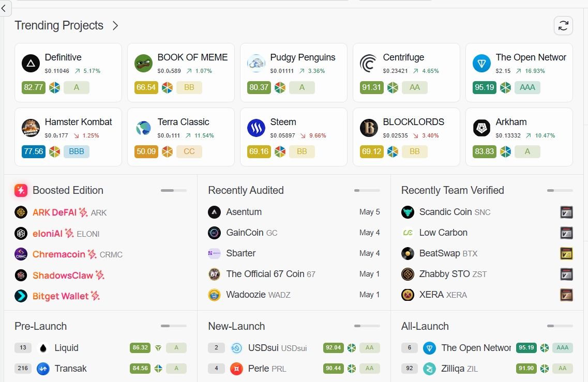The image size is (588, 382).
Task: Open the Transak pre-launch row
Action: [100, 369]
